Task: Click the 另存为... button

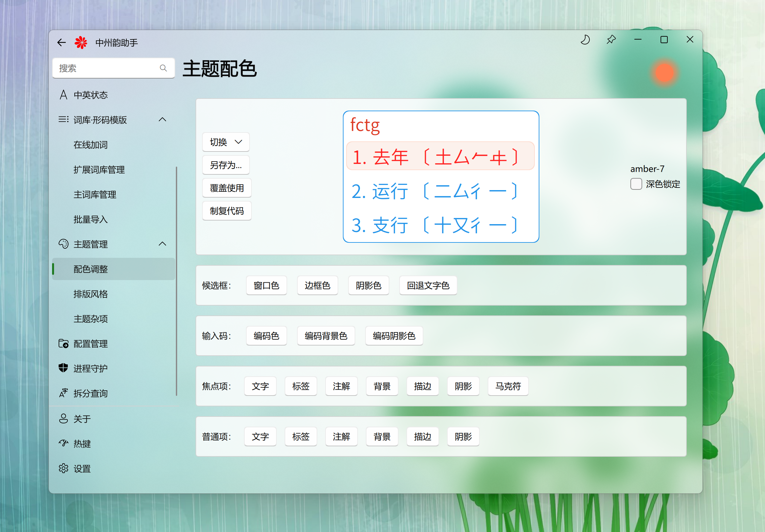Action: tap(226, 165)
